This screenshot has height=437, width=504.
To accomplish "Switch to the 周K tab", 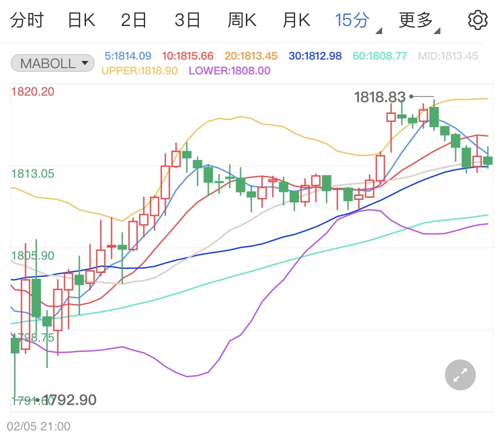I will click(x=242, y=20).
